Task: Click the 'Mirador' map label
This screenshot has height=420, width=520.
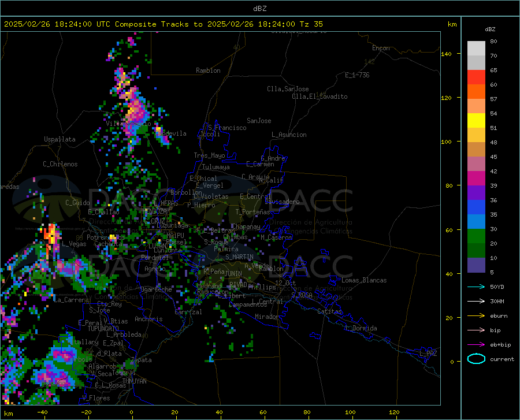Action: (267, 317)
